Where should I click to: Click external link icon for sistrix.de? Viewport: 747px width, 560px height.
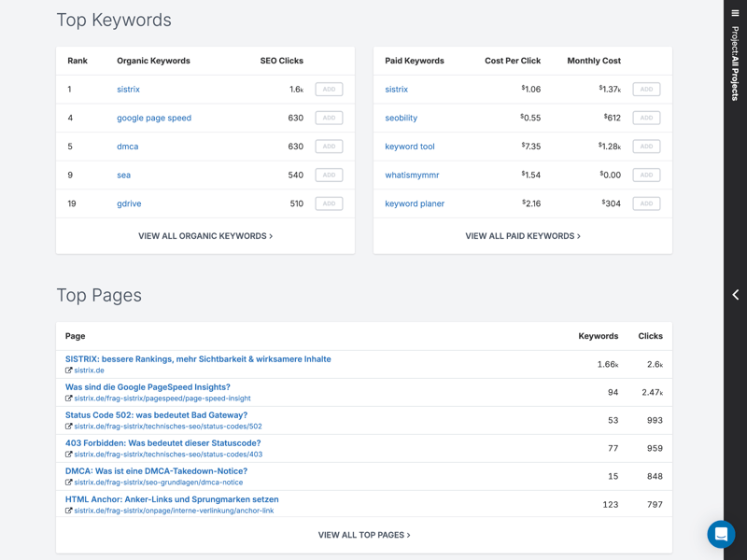coord(69,371)
